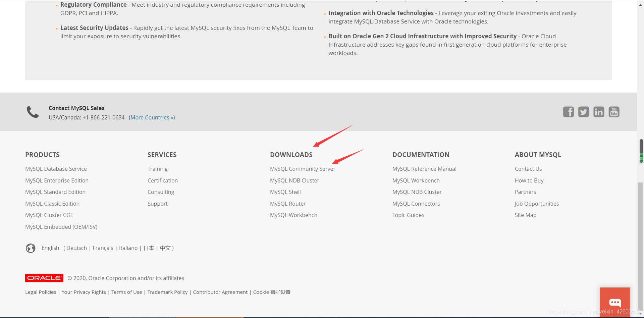Select English language

click(50, 248)
